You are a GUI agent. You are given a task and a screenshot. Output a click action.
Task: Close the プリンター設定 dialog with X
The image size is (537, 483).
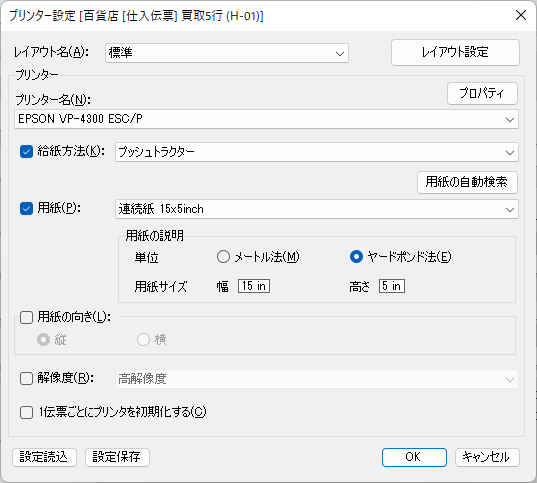pyautogui.click(x=521, y=15)
